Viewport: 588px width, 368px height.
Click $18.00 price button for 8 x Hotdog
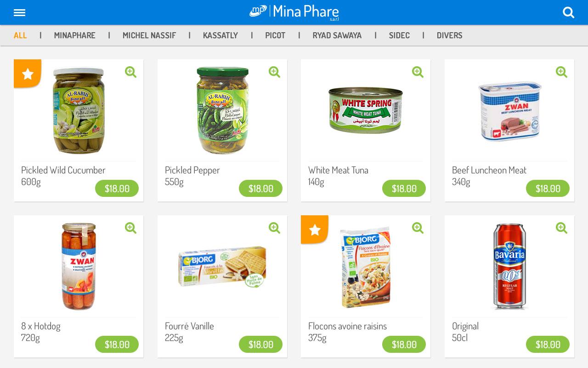117,345
